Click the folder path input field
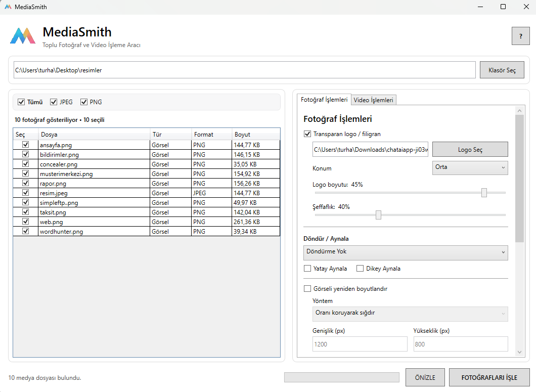 [x=244, y=70]
